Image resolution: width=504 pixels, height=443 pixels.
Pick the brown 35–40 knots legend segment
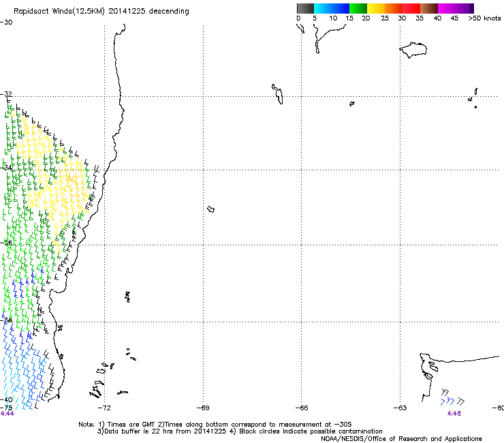(429, 8)
